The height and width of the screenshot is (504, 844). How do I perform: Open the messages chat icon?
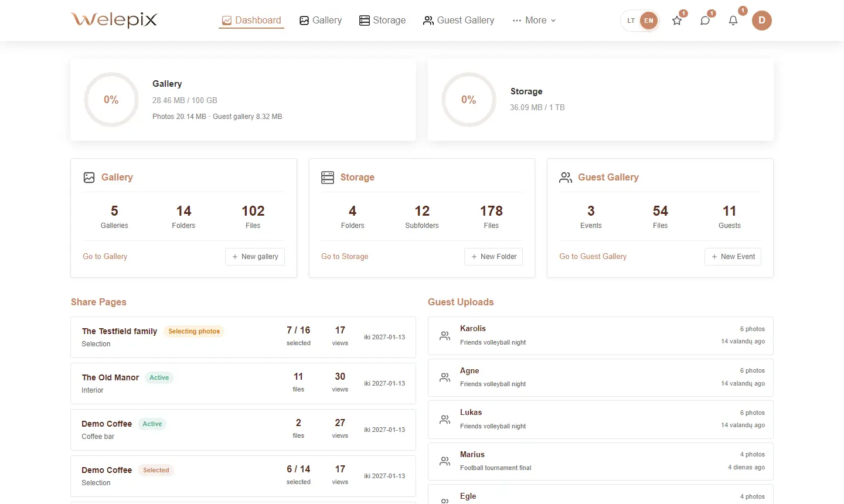click(x=705, y=21)
